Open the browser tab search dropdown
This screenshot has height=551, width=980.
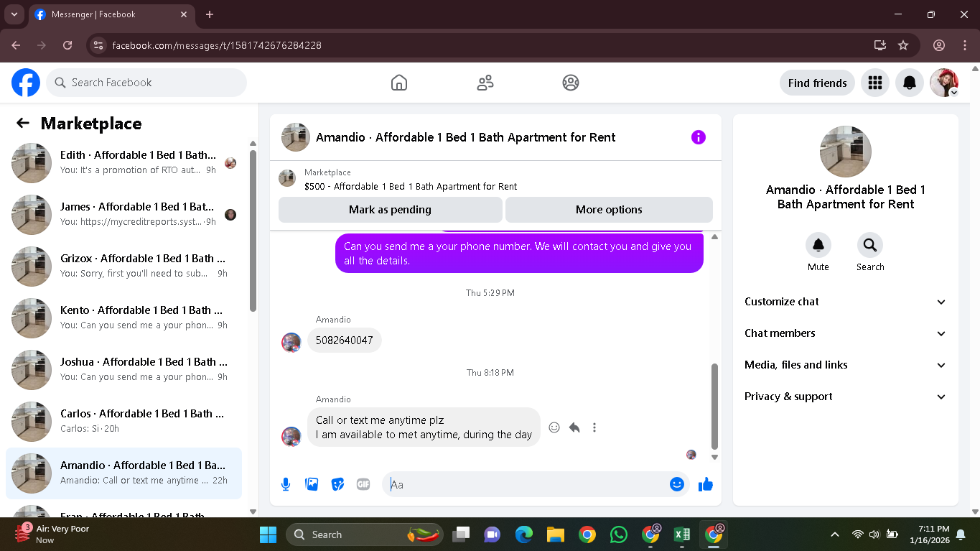pyautogui.click(x=14, y=14)
